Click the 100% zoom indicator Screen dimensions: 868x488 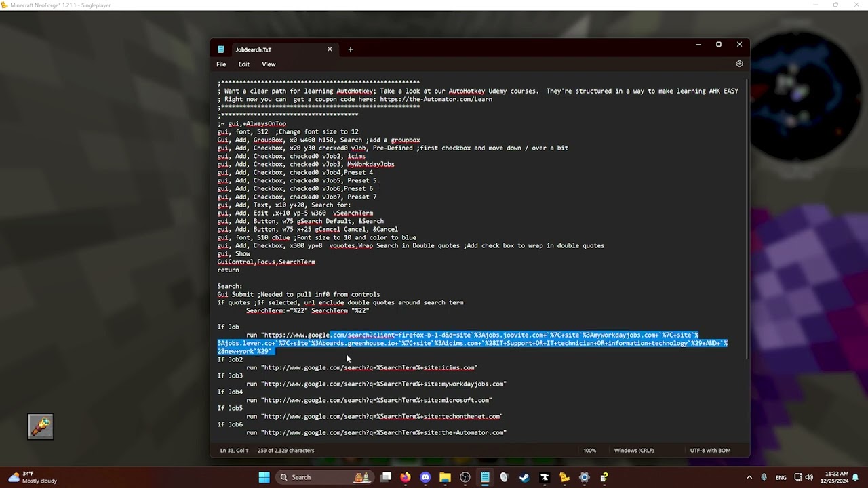[x=589, y=451]
